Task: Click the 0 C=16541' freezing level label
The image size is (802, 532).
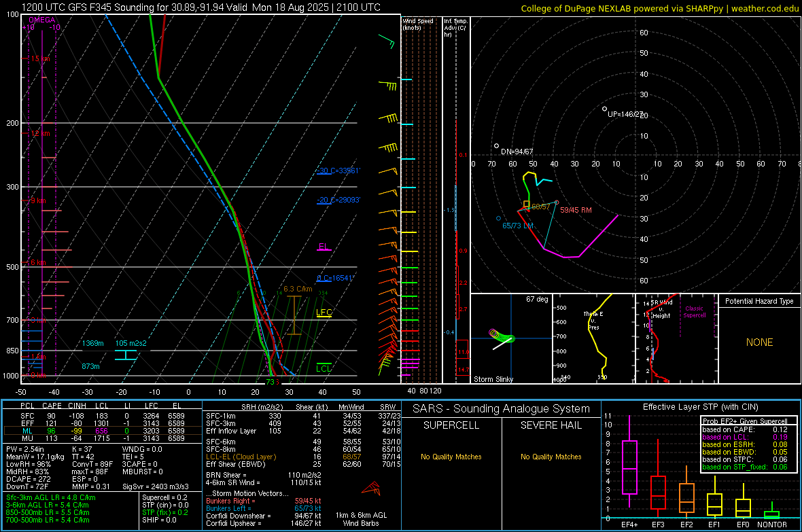Action: (x=336, y=279)
